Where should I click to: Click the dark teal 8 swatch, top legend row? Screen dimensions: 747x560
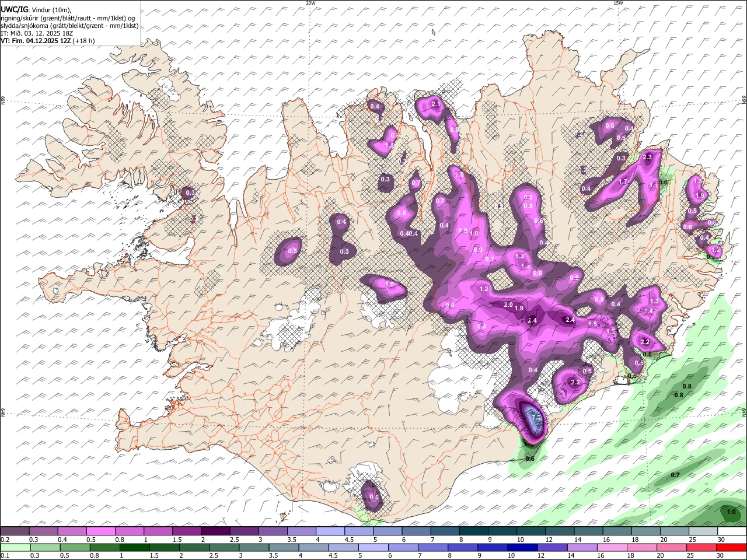473,531
